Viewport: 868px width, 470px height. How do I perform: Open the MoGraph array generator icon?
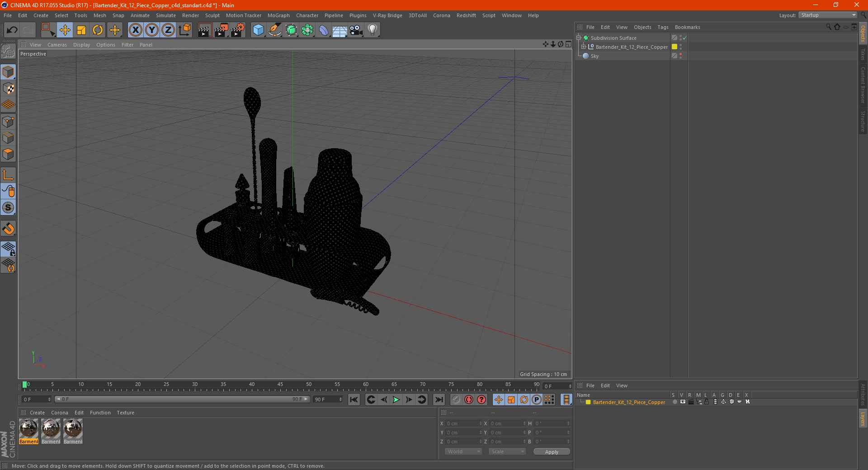pos(307,30)
